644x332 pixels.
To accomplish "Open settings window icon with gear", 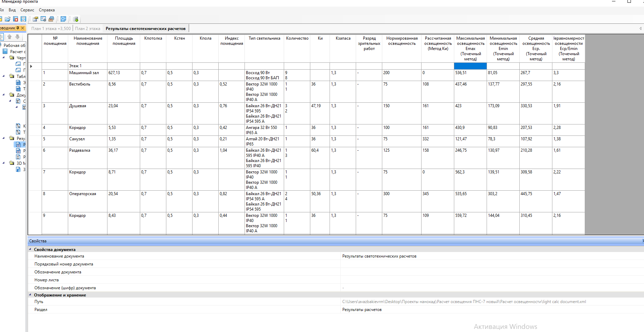I will click(x=43, y=19).
